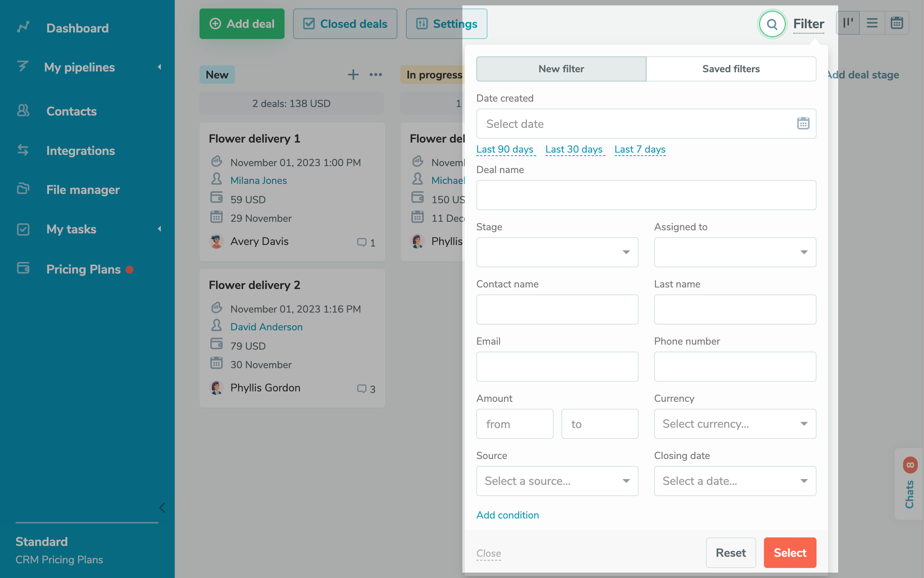
Task: Click the Add condition link
Action: point(507,515)
